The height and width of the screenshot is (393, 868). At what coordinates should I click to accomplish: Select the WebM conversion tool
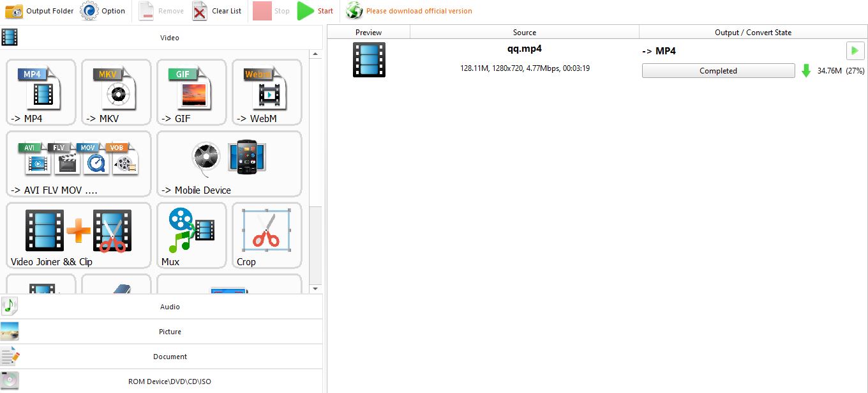(266, 92)
